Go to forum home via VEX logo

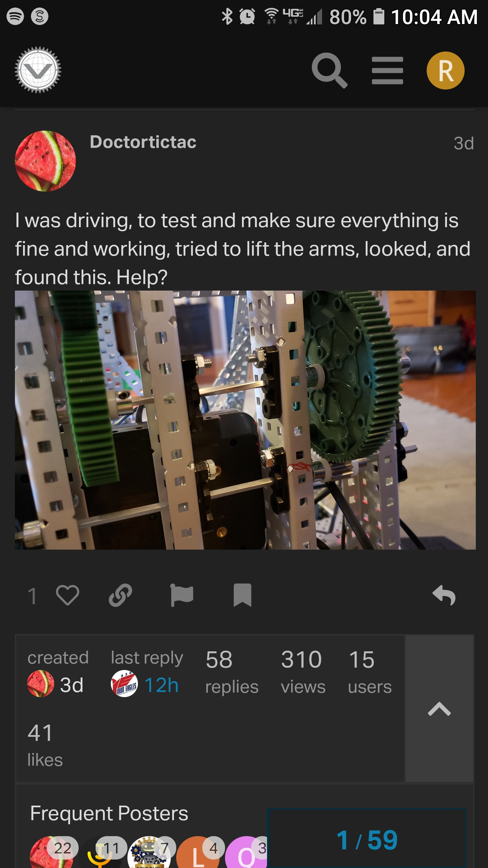pos(38,70)
